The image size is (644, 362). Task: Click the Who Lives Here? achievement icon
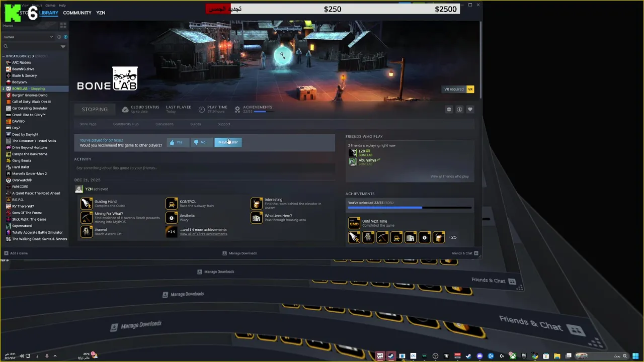257,217
